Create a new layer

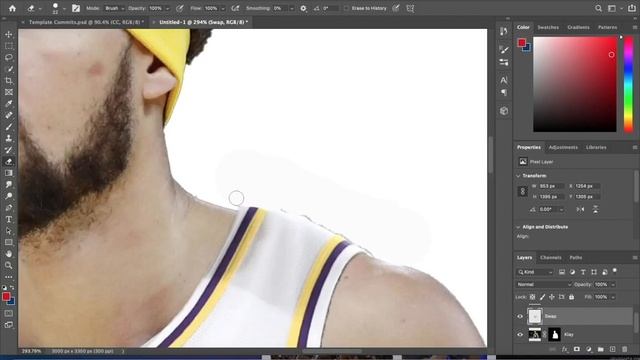point(612,349)
